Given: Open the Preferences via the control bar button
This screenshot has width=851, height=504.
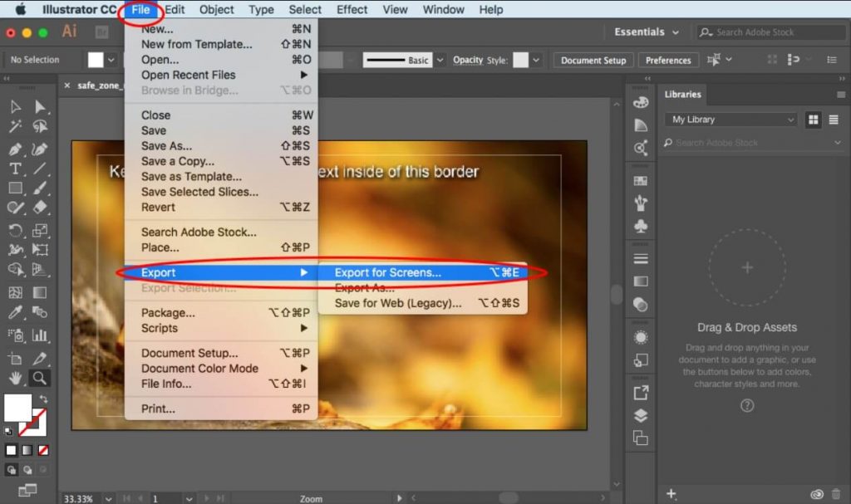Looking at the screenshot, I should click(x=667, y=60).
